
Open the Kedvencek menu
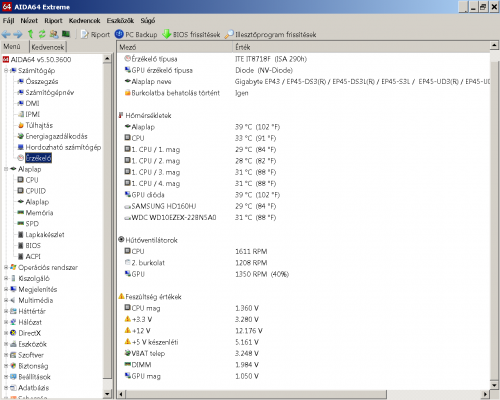(84, 21)
